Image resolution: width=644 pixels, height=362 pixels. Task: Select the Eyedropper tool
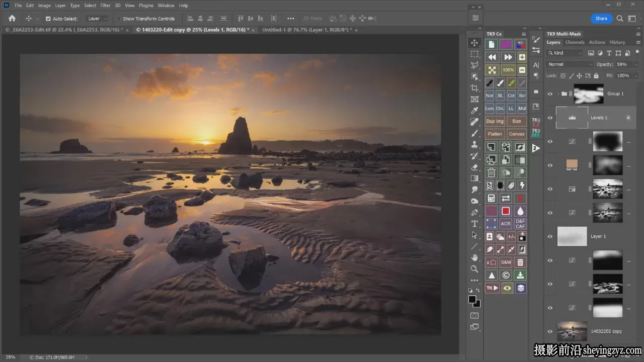pos(474,111)
